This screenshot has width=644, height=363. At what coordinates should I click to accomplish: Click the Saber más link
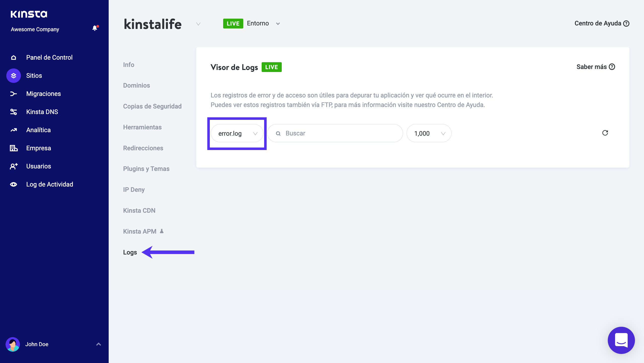595,67
